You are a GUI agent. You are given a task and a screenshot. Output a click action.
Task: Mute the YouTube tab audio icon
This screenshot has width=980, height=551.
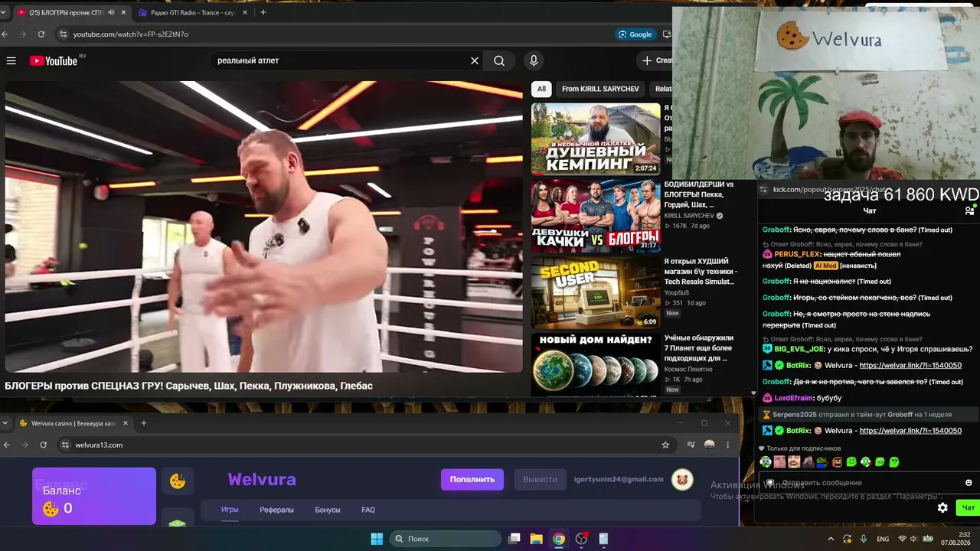[x=111, y=13]
